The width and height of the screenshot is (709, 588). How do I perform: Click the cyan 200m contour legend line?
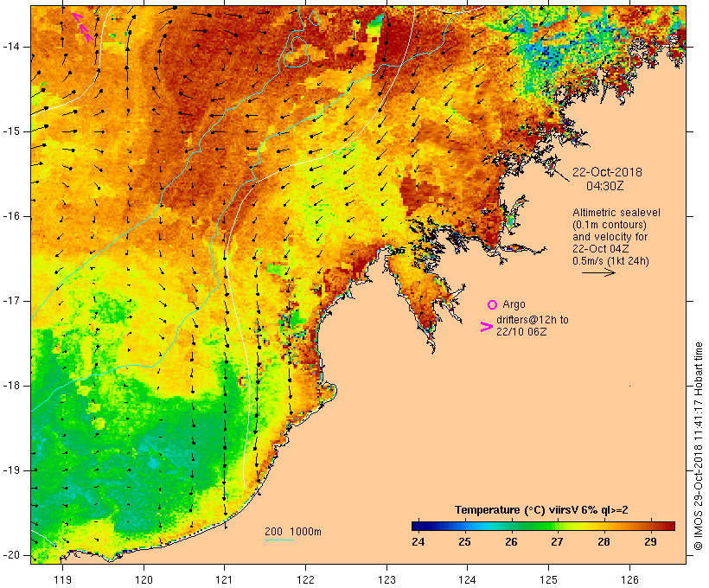279,540
